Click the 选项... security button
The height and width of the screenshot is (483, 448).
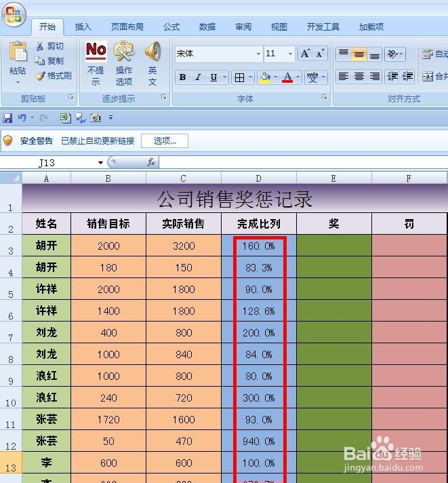tap(165, 141)
